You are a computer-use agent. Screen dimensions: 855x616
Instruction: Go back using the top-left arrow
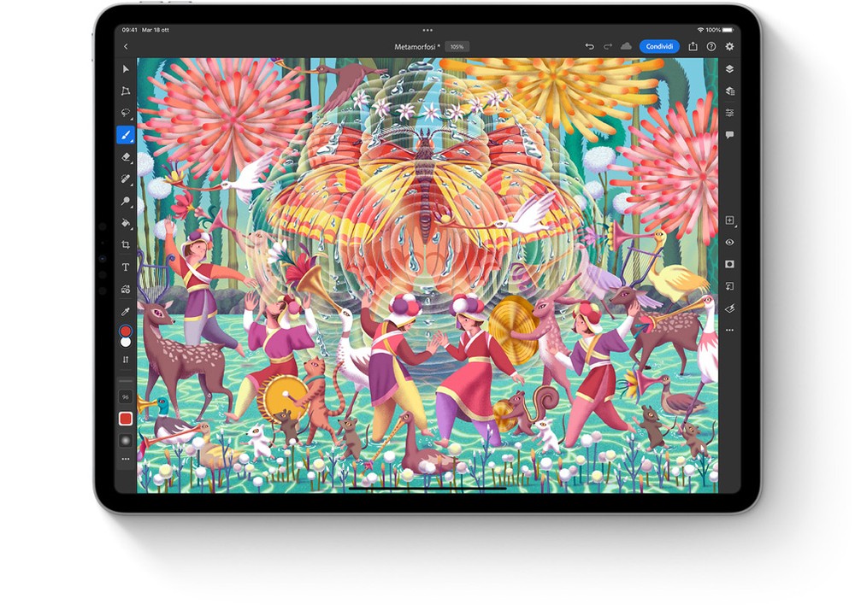(x=126, y=47)
